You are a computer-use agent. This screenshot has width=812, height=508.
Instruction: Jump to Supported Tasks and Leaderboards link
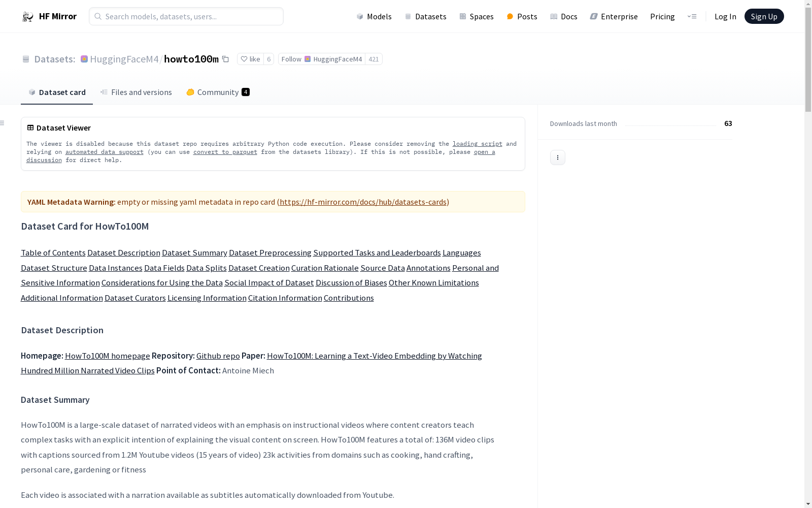[377, 253]
